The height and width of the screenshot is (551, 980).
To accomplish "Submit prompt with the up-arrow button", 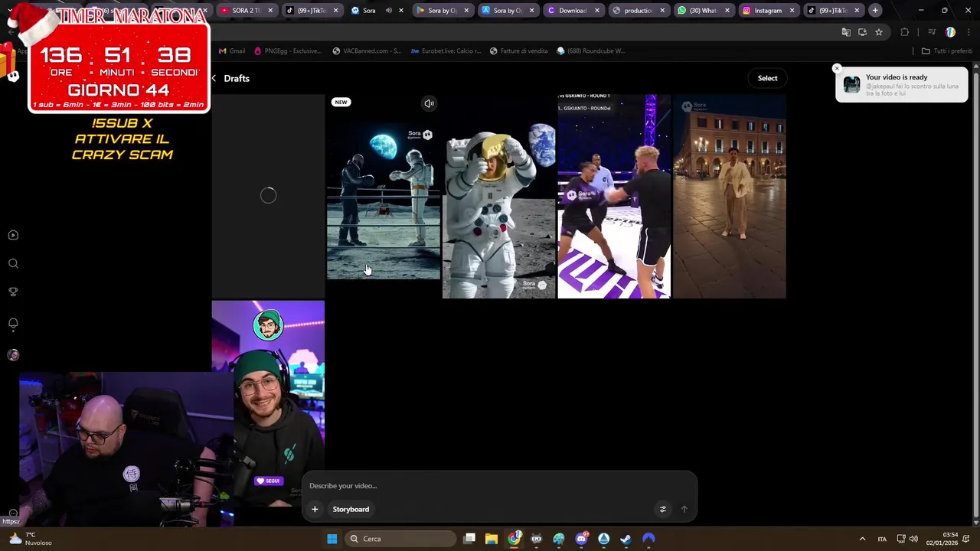I will pyautogui.click(x=684, y=509).
